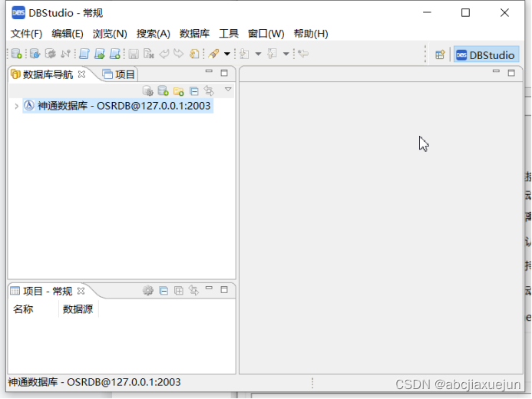The width and height of the screenshot is (532, 399).
Task: Maximize the editor area panel
Action: 511,73
